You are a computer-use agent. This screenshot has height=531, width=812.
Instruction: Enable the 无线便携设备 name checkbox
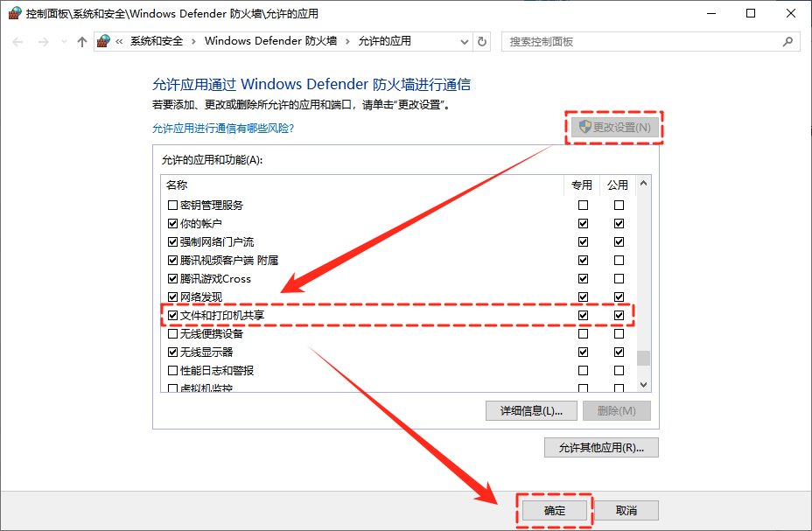[173, 334]
